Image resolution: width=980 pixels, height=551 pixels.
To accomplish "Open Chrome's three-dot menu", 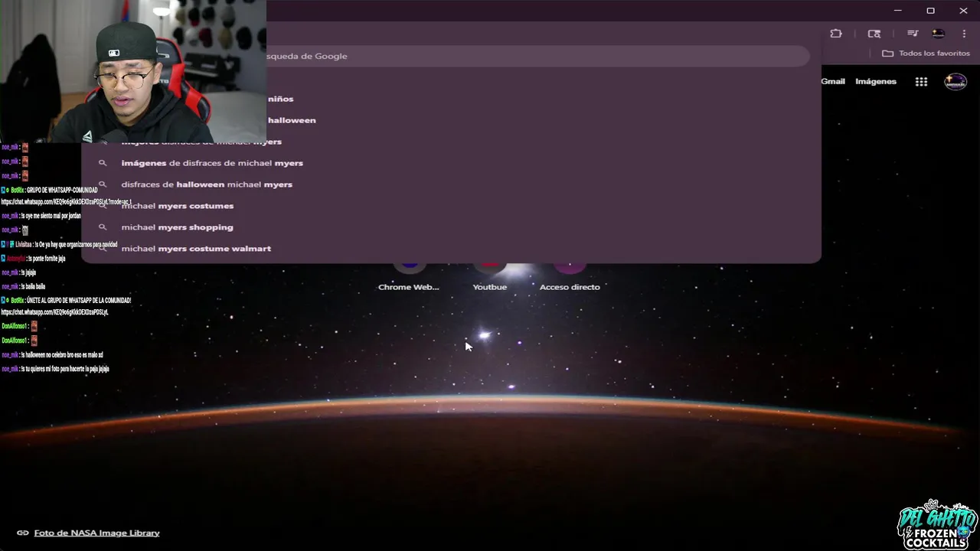I will pos(964,34).
